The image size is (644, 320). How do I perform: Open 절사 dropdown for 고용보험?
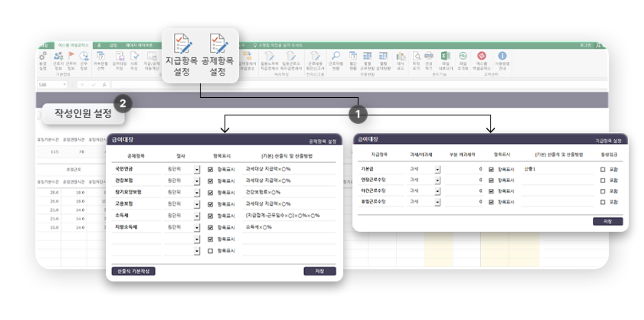tap(197, 204)
